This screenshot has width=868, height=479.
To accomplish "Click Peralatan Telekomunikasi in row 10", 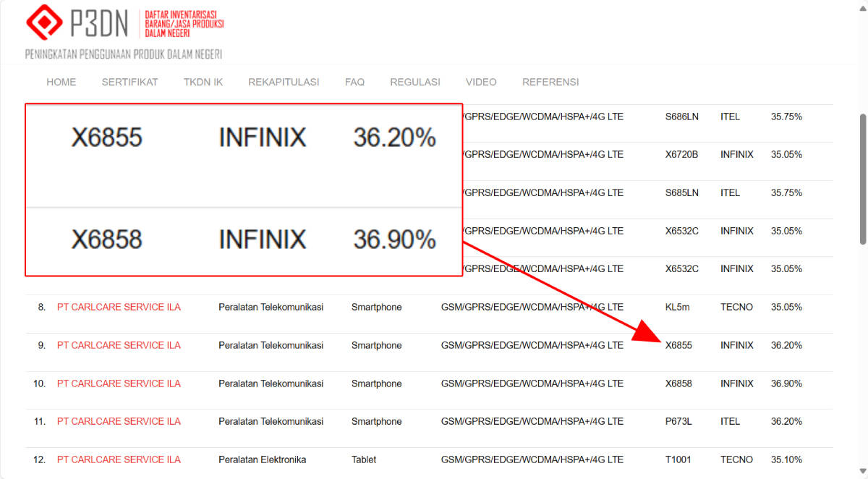I will (x=271, y=383).
